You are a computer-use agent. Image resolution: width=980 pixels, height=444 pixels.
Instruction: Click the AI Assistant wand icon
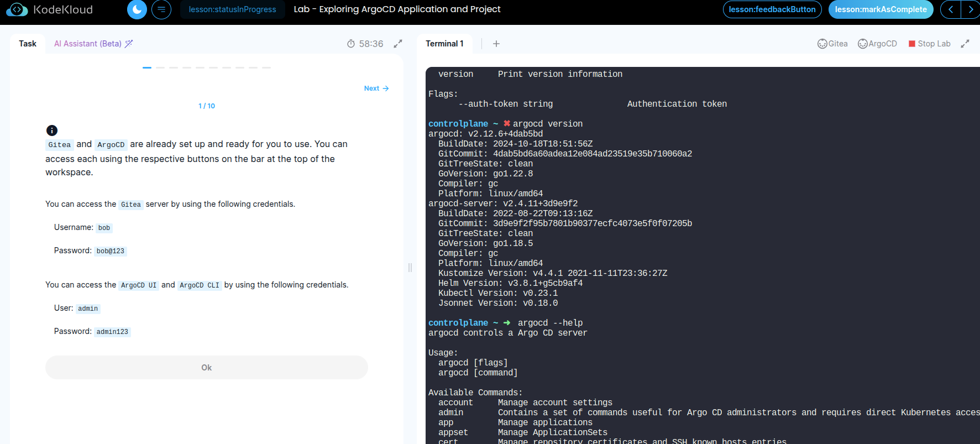pos(129,44)
